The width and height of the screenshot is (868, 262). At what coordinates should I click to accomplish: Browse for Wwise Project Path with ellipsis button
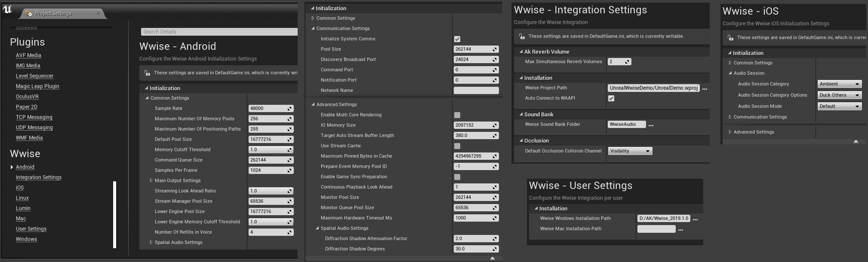pyautogui.click(x=705, y=88)
